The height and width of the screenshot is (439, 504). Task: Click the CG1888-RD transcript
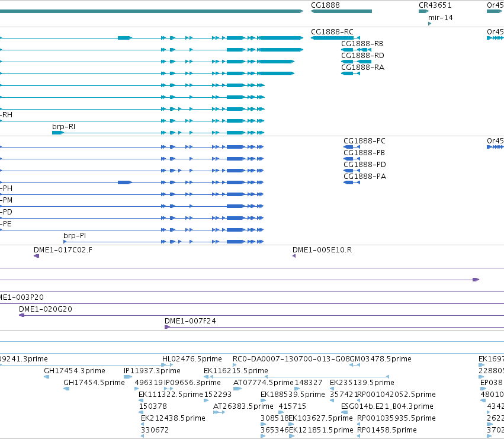pyautogui.click(x=356, y=62)
